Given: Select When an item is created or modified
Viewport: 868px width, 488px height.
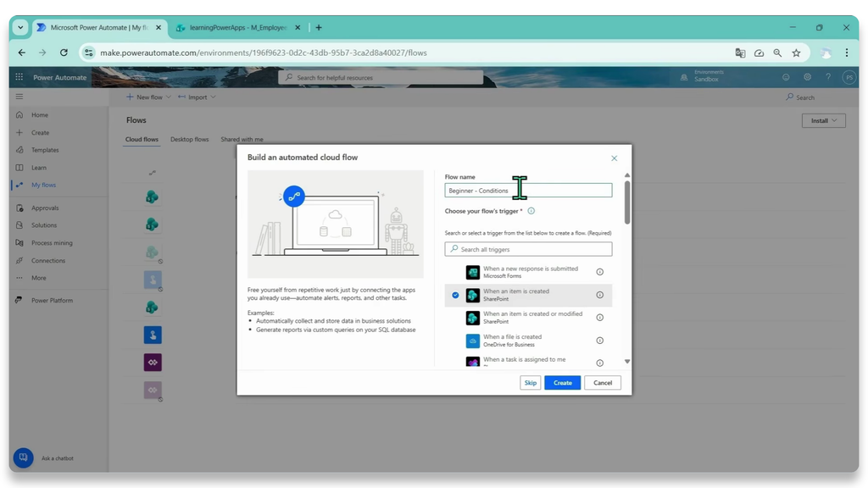Looking at the screenshot, I should [x=528, y=318].
